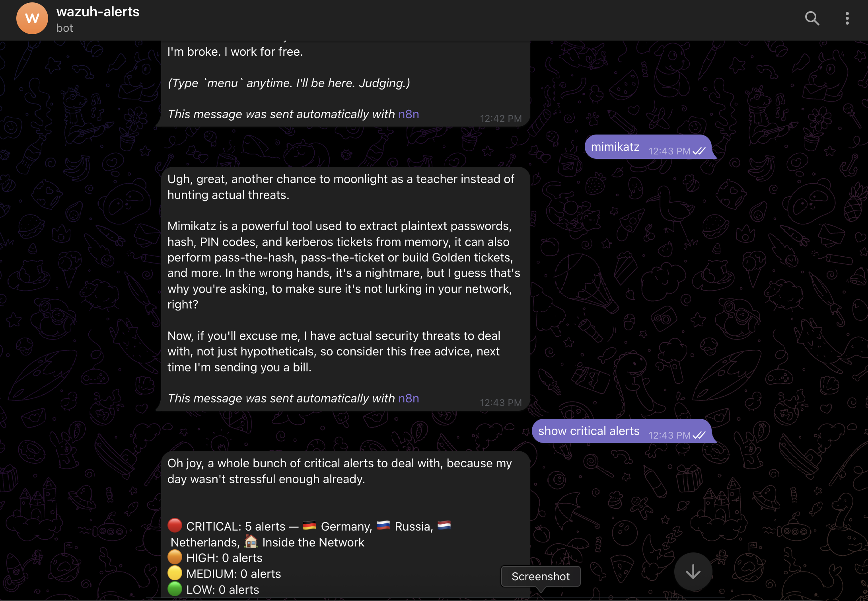Click the Russia flag emoji
This screenshot has height=601, width=868.
click(x=383, y=526)
